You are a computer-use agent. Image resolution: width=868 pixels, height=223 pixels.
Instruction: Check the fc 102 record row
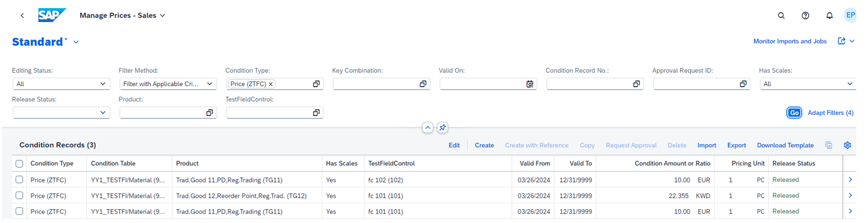[20, 180]
